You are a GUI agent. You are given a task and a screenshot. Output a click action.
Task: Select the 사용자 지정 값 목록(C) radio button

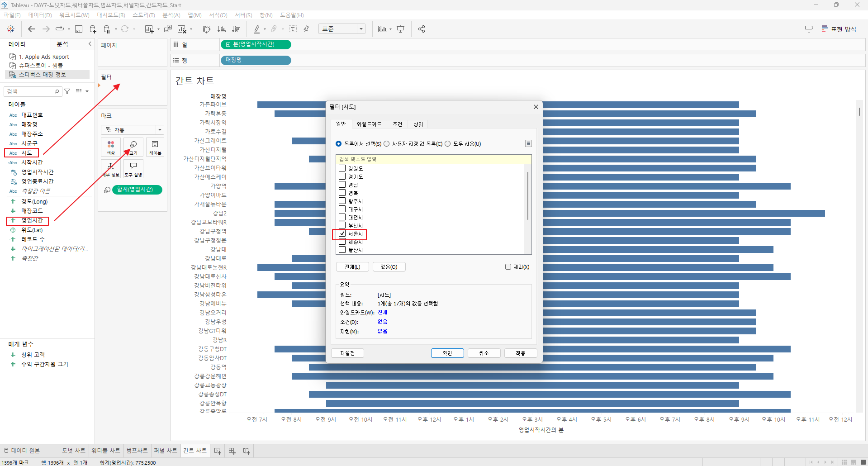pos(386,144)
